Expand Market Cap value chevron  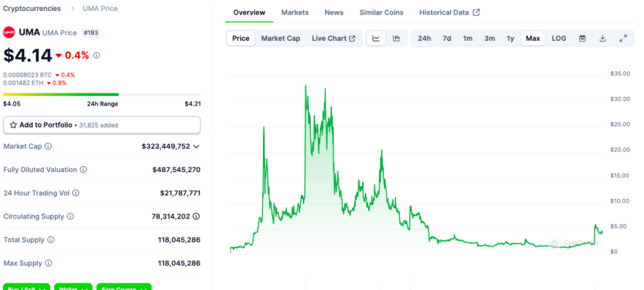click(x=196, y=146)
